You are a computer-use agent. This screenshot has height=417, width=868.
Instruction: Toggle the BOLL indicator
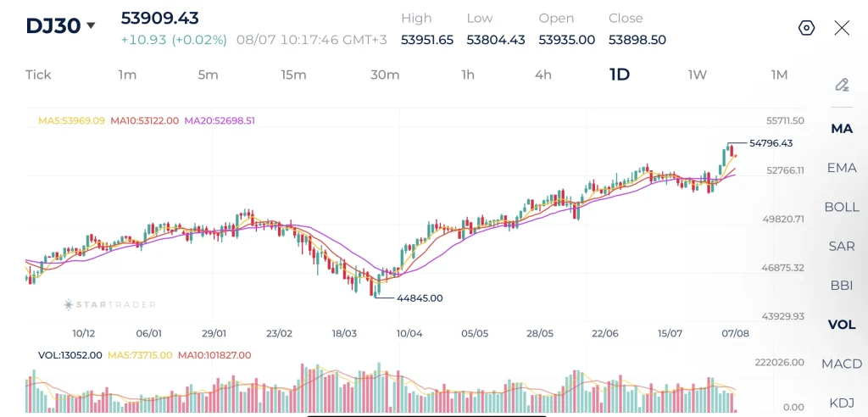point(842,207)
